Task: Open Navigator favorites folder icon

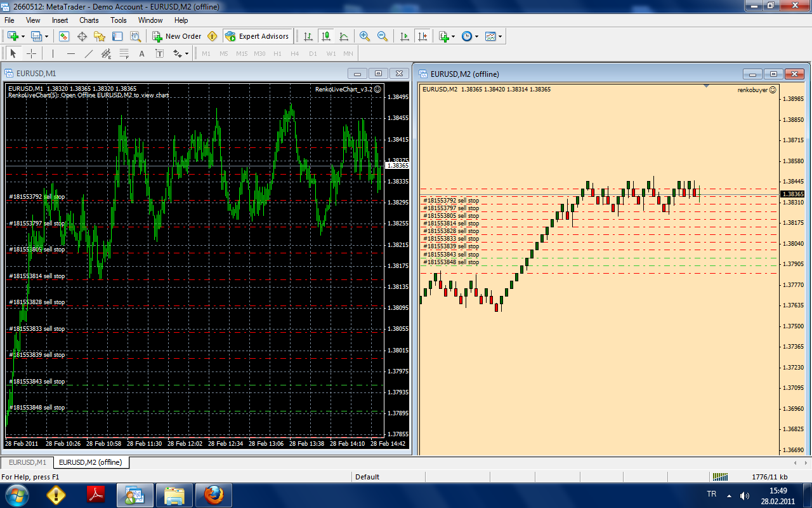Action: pos(100,36)
